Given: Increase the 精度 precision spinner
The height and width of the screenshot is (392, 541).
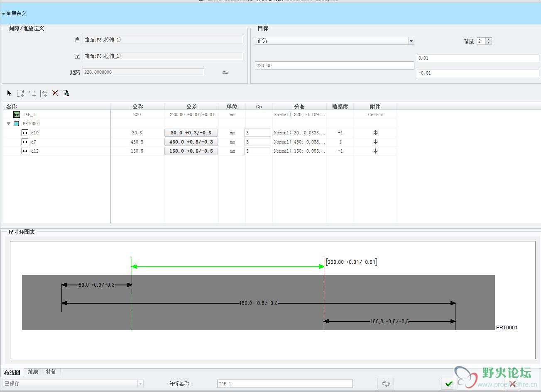Looking at the screenshot, I should click(489, 39).
